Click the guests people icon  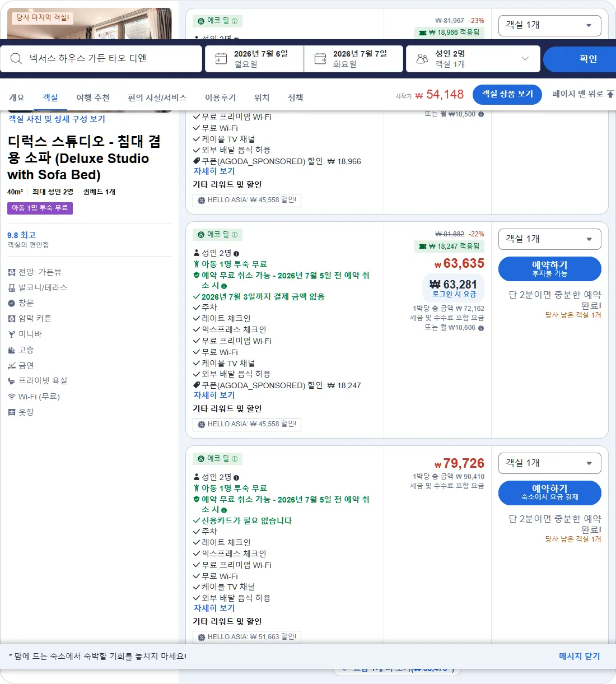tap(422, 58)
